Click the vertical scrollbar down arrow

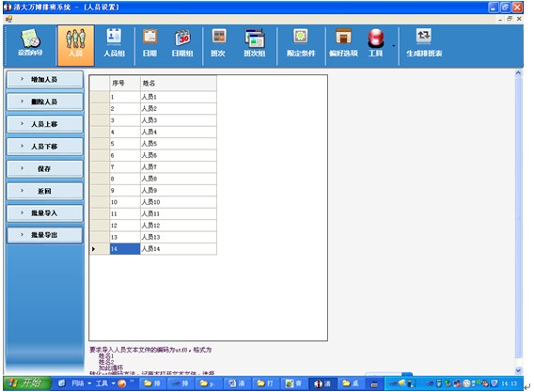click(518, 370)
